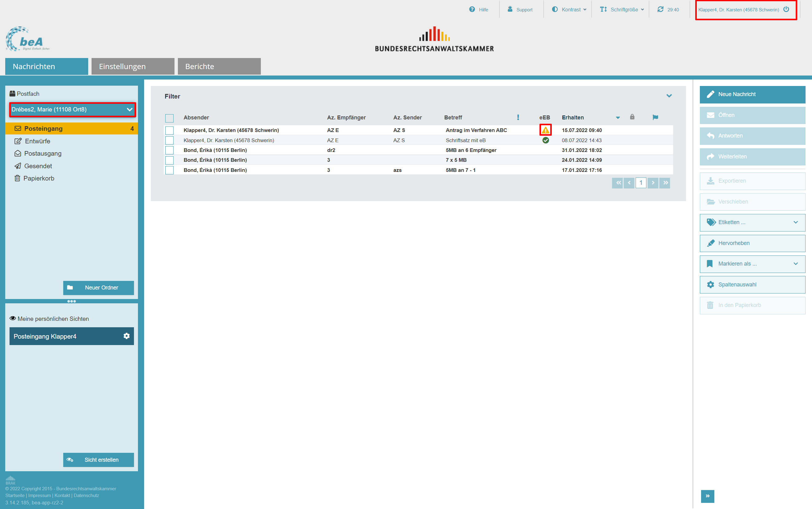Check the box for Antrag im Verfahren ABC
The height and width of the screenshot is (509, 812).
169,130
